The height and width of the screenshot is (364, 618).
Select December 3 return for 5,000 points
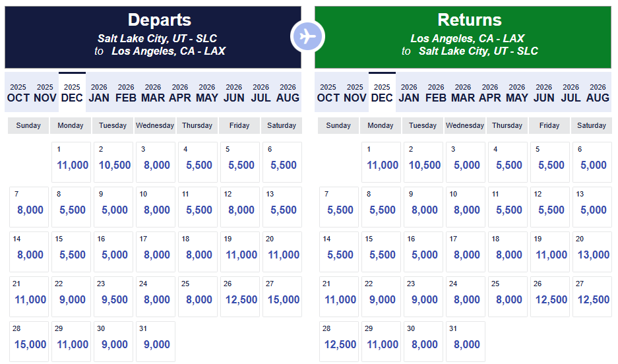(x=466, y=162)
